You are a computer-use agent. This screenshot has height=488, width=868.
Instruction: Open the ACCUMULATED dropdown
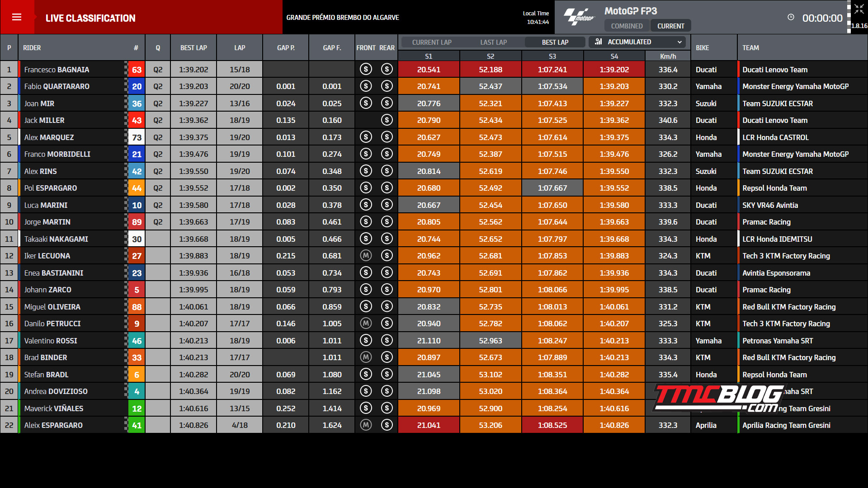click(637, 42)
